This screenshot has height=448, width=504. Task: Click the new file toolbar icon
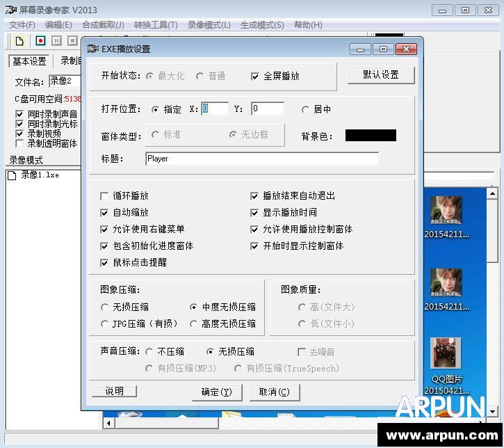pyautogui.click(x=19, y=41)
